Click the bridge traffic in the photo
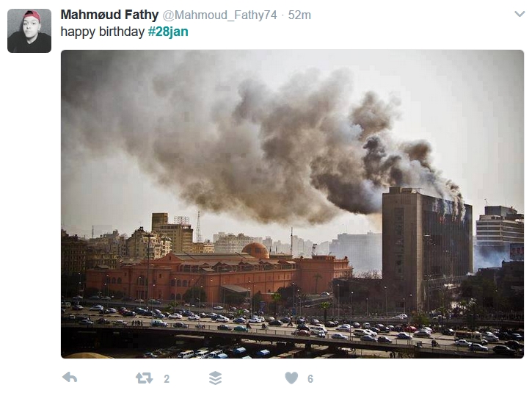The height and width of the screenshot is (396, 532). pyautogui.click(x=292, y=328)
